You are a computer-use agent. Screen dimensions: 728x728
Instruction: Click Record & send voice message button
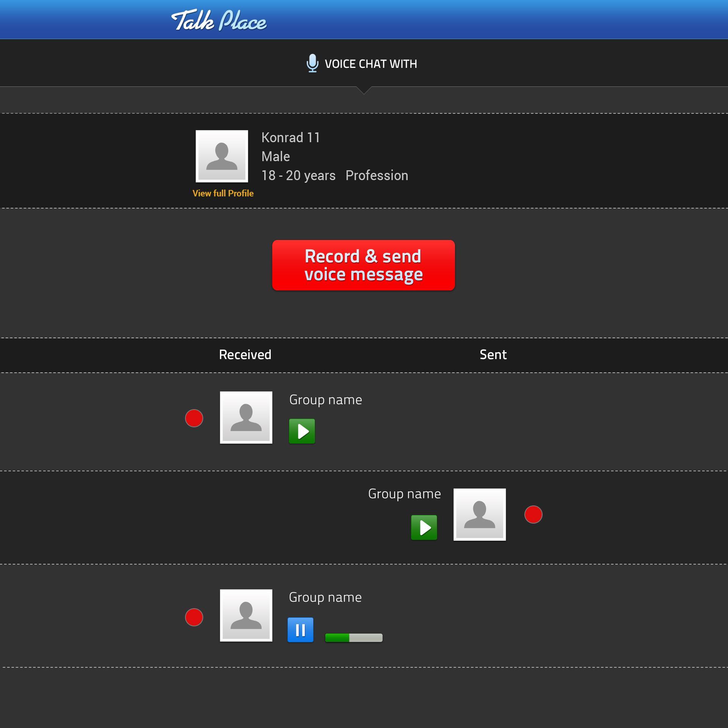click(363, 264)
